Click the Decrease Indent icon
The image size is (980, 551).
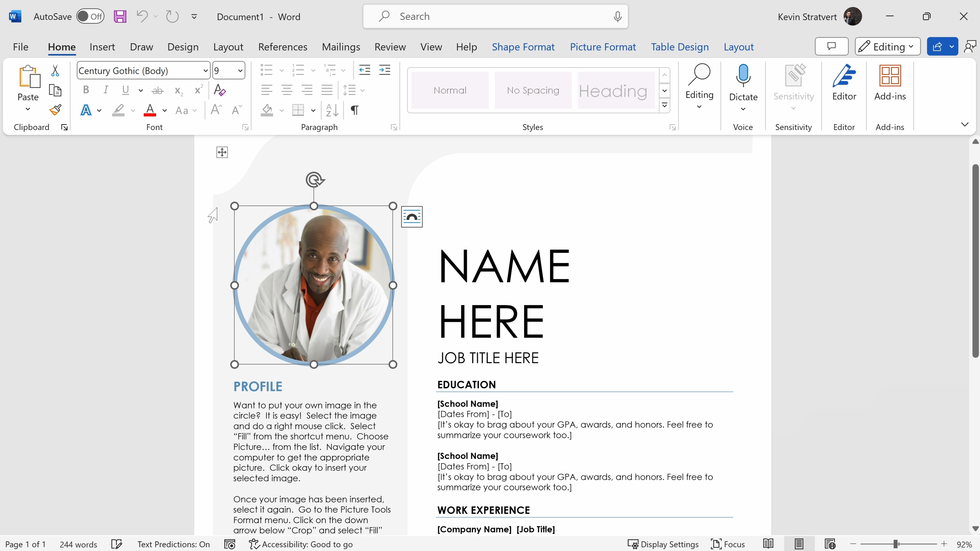(x=364, y=70)
